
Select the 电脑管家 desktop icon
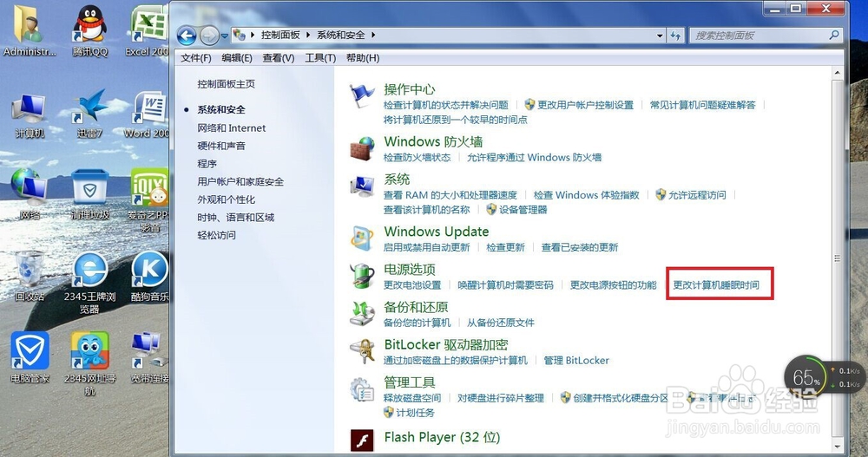pos(30,357)
